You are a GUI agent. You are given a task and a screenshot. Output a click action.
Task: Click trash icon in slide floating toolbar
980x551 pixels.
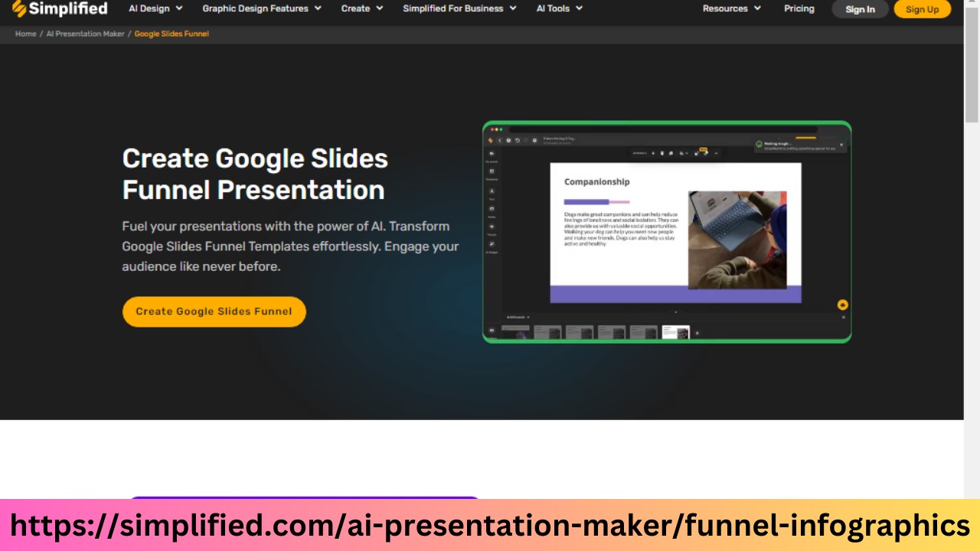[661, 153]
